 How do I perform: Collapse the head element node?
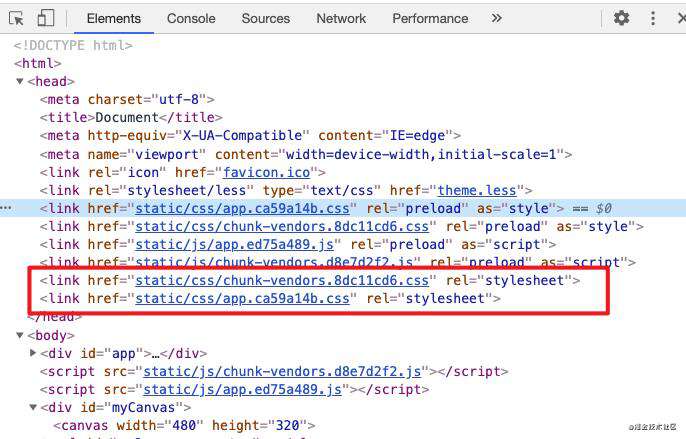(20, 81)
